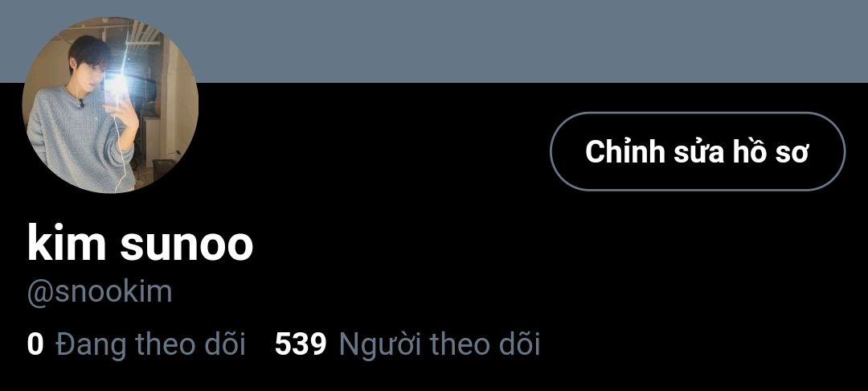The width and height of the screenshot is (868, 391).
Task: Open the circular profile avatar photo
Action: (110, 105)
